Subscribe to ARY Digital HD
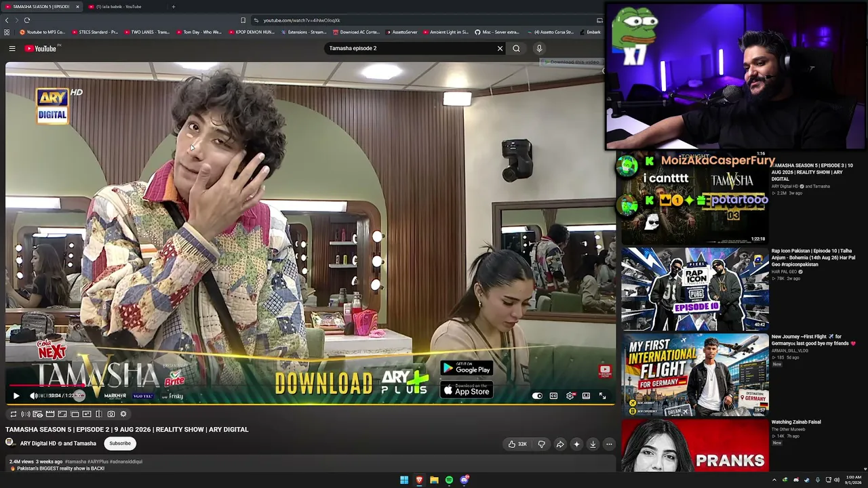 point(120,443)
